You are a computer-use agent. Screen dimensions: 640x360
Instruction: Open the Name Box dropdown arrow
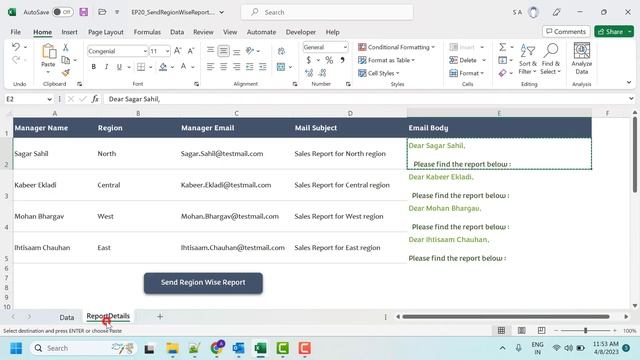pos(49,99)
